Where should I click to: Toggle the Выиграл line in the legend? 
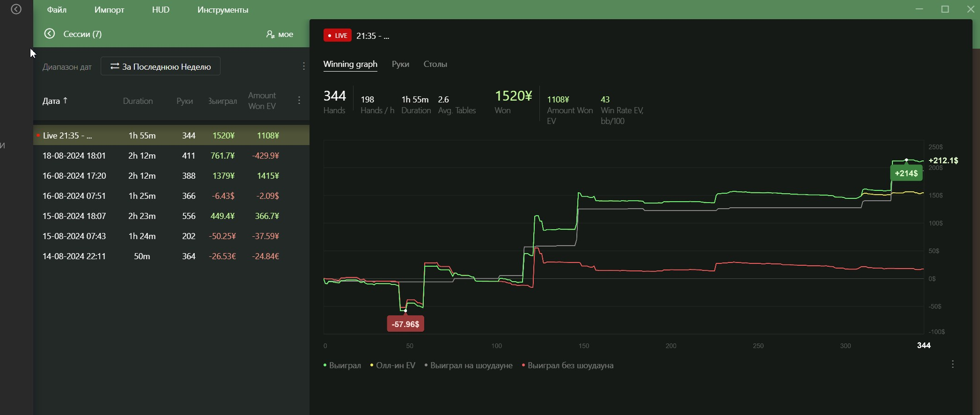(342, 365)
